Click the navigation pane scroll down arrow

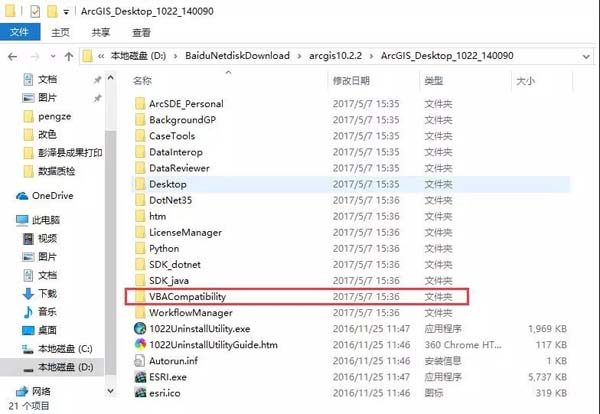[x=111, y=391]
